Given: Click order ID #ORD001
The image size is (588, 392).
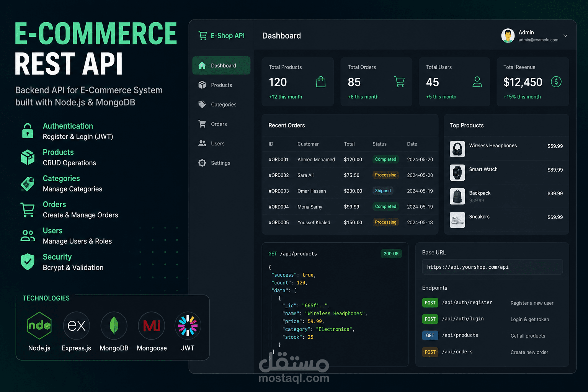Looking at the screenshot, I should click(279, 160).
